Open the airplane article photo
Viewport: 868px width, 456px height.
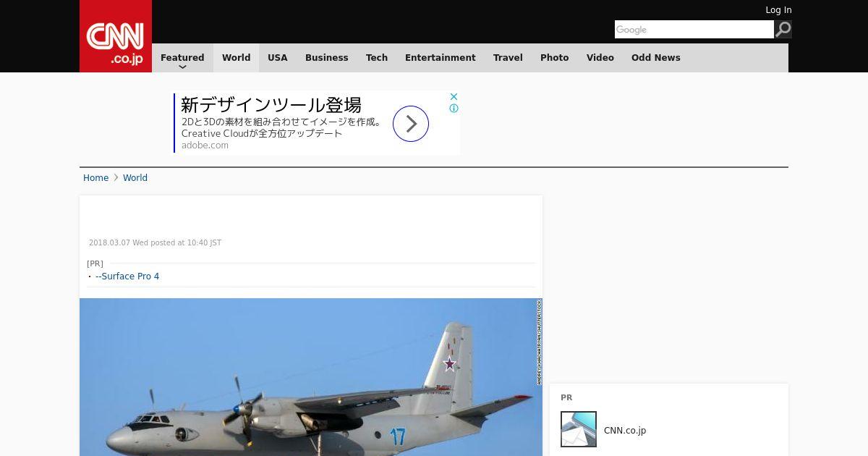point(311,377)
